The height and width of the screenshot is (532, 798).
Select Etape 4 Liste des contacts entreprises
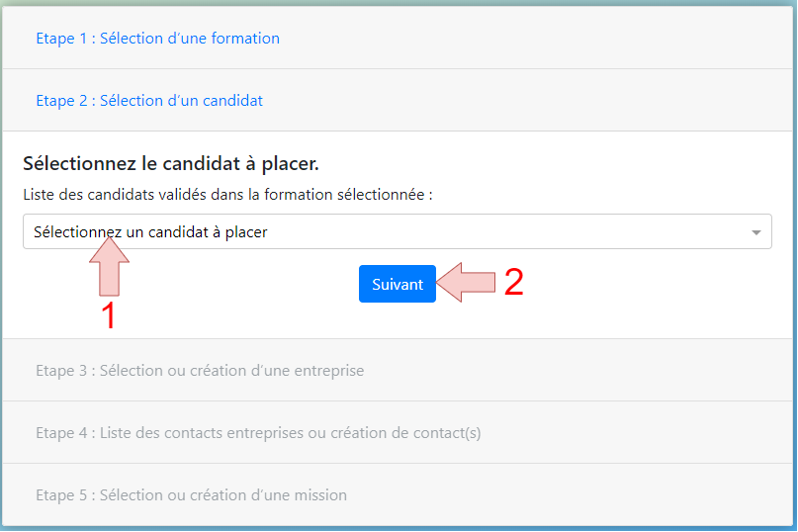pyautogui.click(x=258, y=433)
